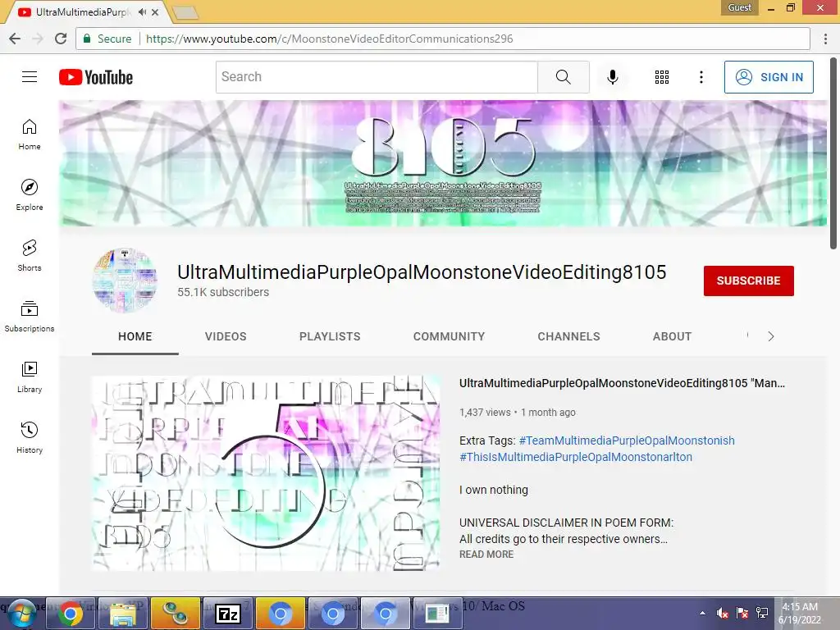840x630 pixels.
Task: Open Shorts in sidebar
Action: click(x=30, y=256)
